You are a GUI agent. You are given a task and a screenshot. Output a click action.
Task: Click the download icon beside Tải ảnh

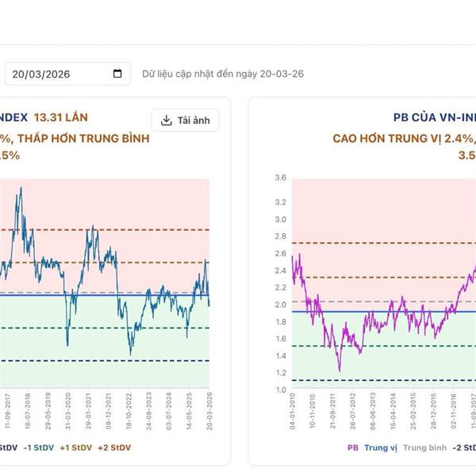pos(166,121)
